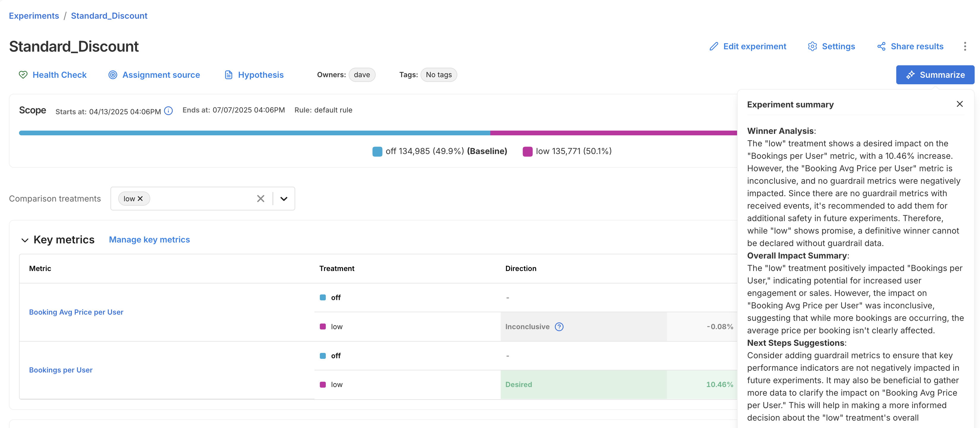Click the low treatment magenta legend swatch
This screenshot has height=428, width=980.
[527, 151]
